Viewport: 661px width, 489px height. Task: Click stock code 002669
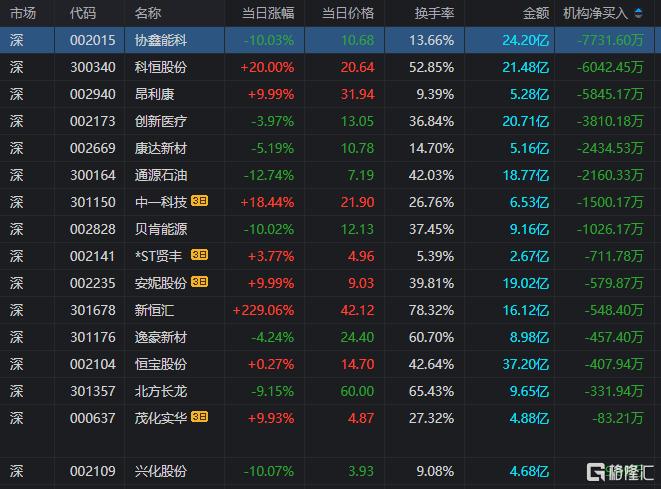(x=93, y=148)
